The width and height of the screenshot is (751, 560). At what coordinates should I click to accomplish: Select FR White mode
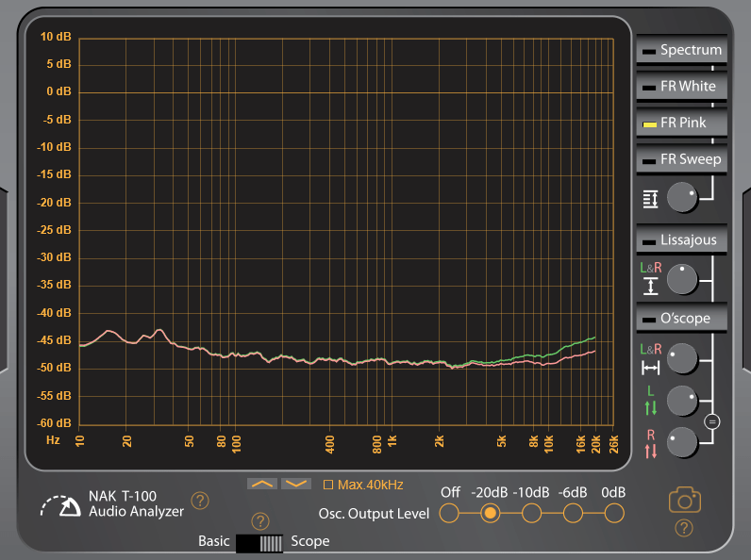pyautogui.click(x=681, y=86)
